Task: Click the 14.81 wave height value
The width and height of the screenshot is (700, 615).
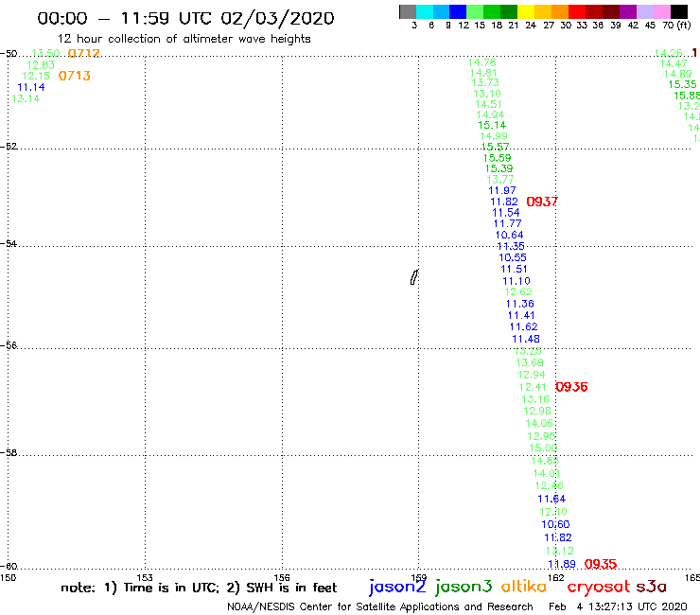Action: (483, 73)
